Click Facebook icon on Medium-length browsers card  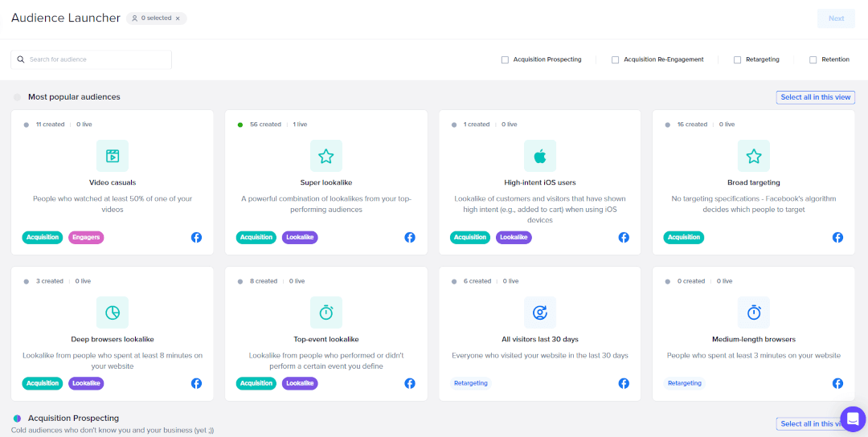pos(837,383)
